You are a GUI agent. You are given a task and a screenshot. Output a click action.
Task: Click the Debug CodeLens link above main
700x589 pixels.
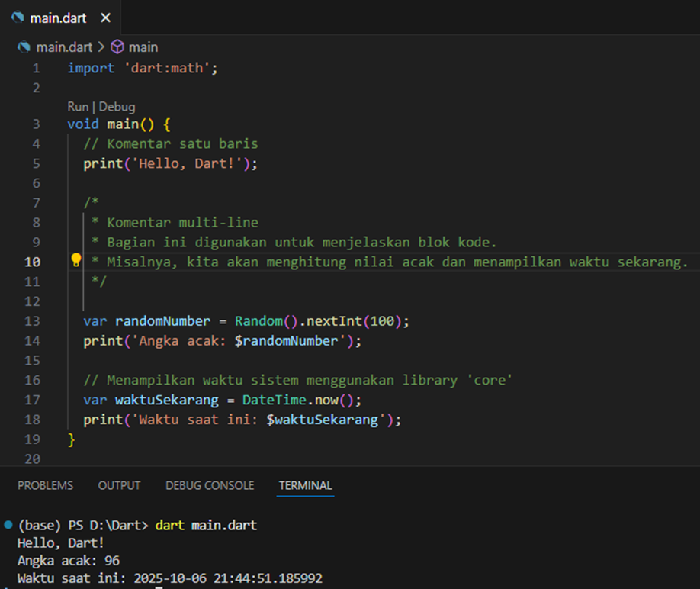point(117,107)
